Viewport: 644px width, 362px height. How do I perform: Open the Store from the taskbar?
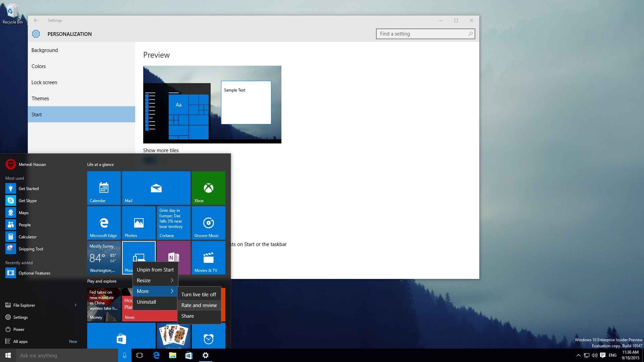(189, 355)
